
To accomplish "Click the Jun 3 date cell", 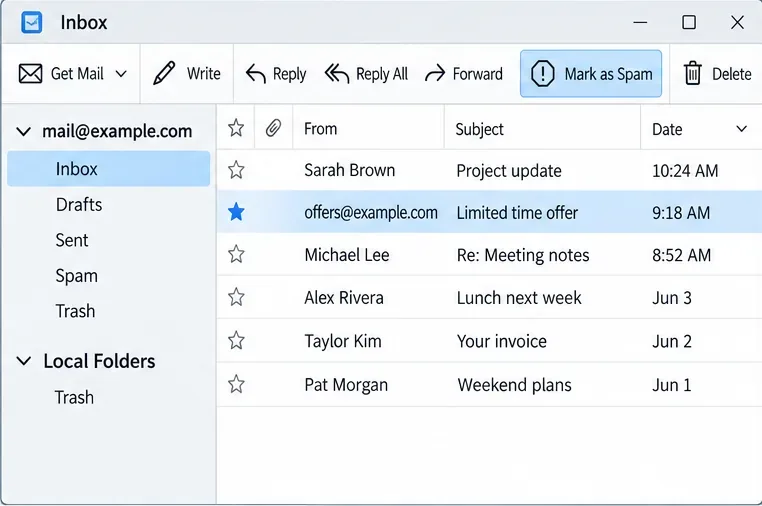I will [672, 298].
